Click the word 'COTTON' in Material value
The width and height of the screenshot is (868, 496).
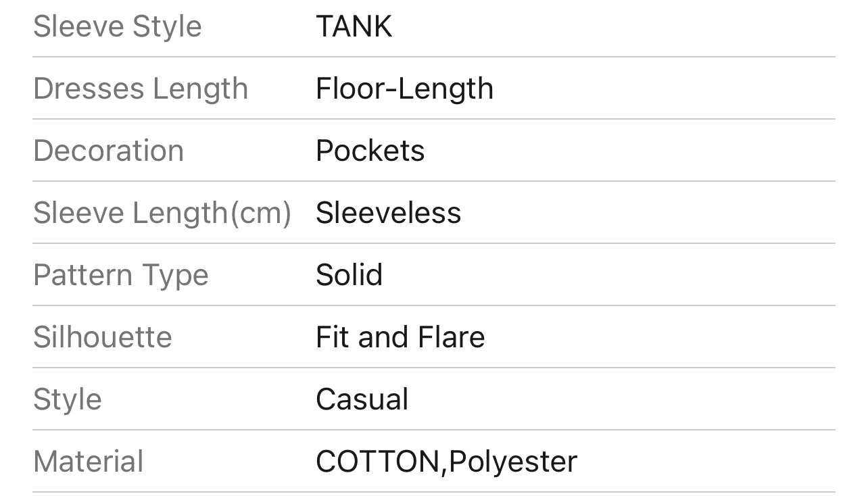[x=377, y=462]
